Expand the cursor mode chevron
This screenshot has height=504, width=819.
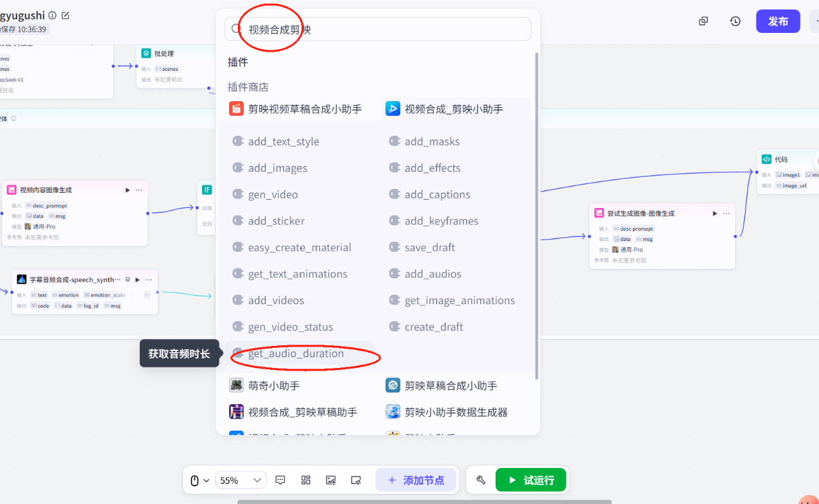[206, 480]
